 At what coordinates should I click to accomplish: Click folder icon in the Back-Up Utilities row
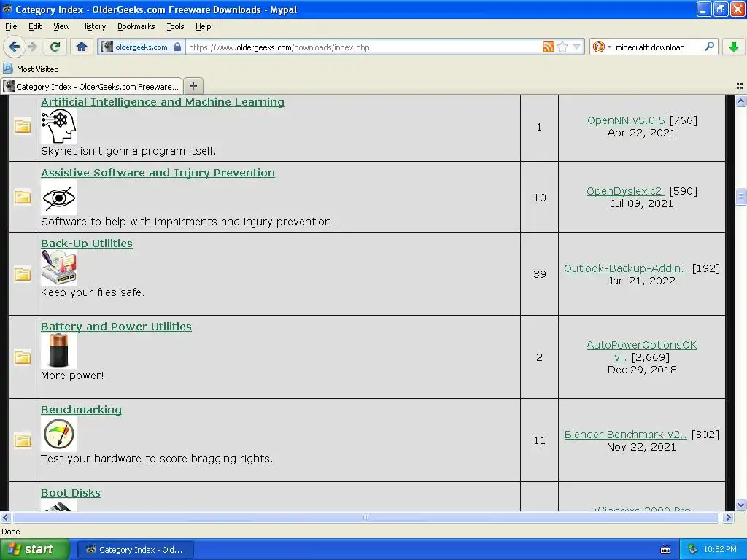tap(23, 274)
